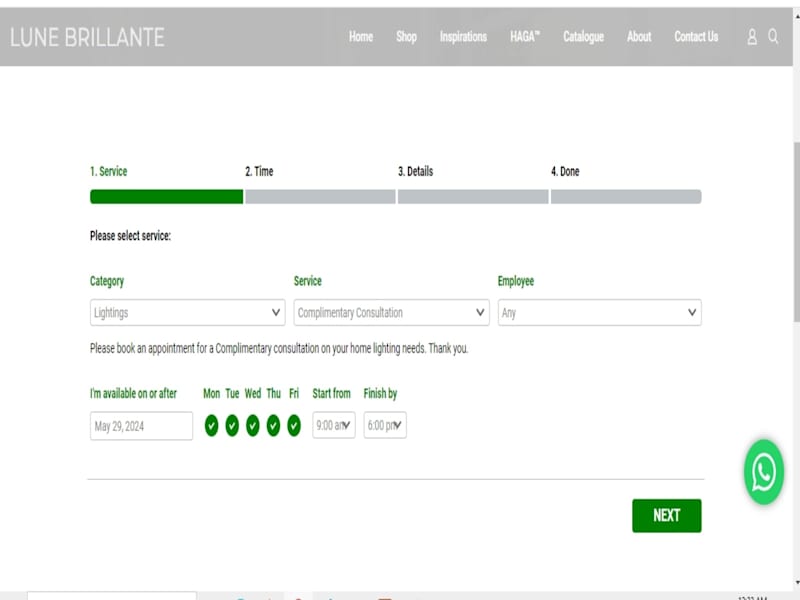Click the 1. Service step label
This screenshot has width=800, height=600.
(109, 171)
